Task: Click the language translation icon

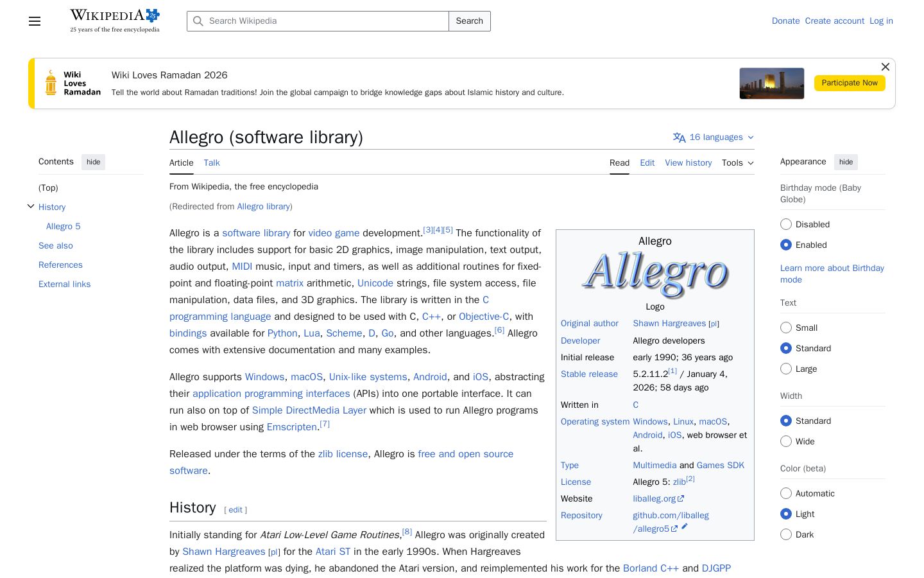Action: pyautogui.click(x=679, y=137)
